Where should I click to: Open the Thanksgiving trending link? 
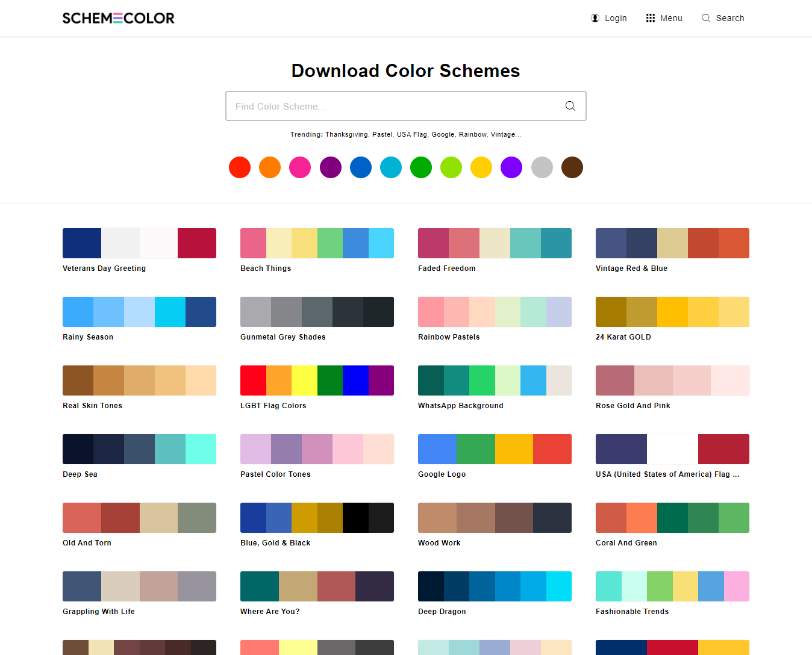[x=346, y=134]
